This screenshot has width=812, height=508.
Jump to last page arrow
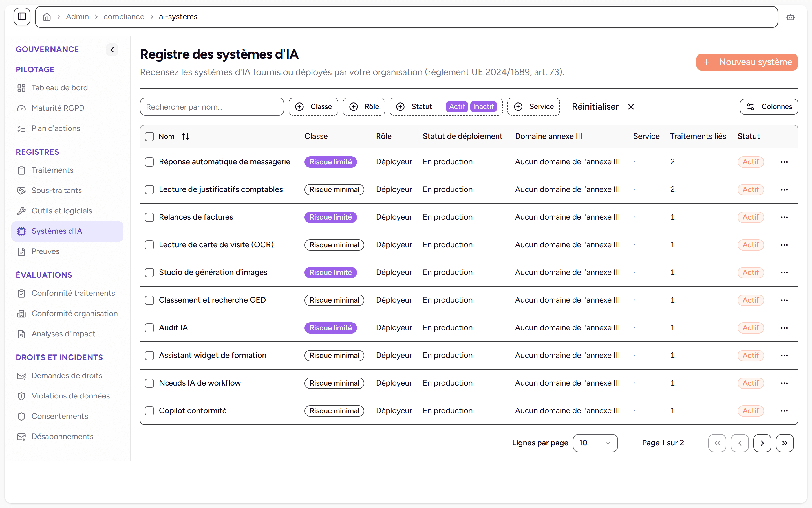coord(784,443)
